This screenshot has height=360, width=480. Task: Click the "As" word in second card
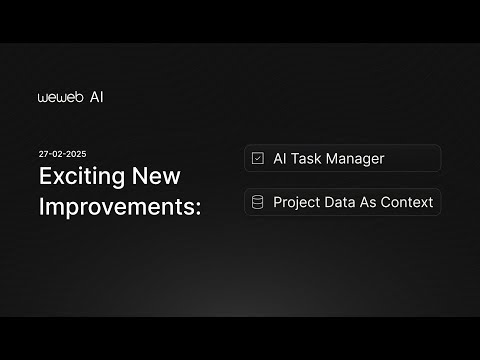click(368, 202)
